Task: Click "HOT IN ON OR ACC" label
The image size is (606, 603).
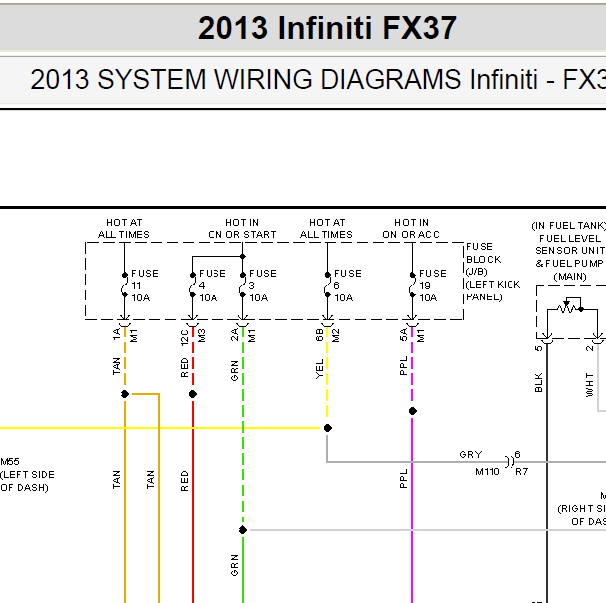Action: point(411,228)
